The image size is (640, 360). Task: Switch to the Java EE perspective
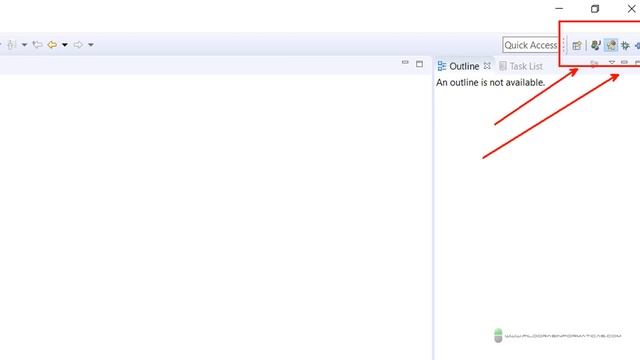tap(596, 45)
